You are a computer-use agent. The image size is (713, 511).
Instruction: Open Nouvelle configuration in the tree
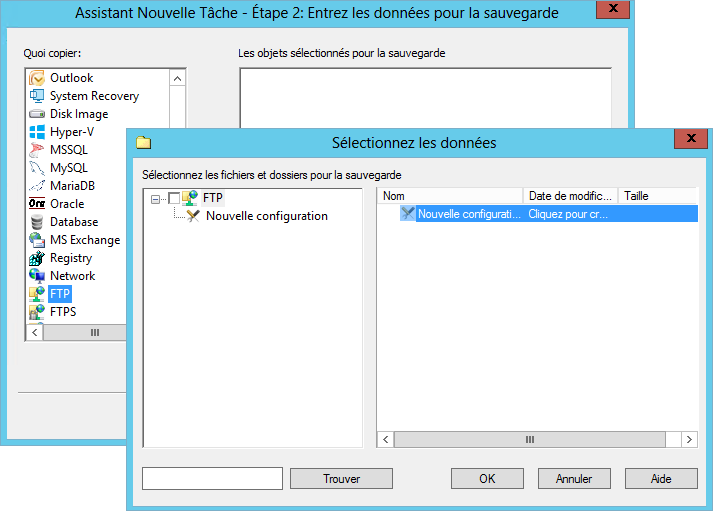click(x=266, y=216)
